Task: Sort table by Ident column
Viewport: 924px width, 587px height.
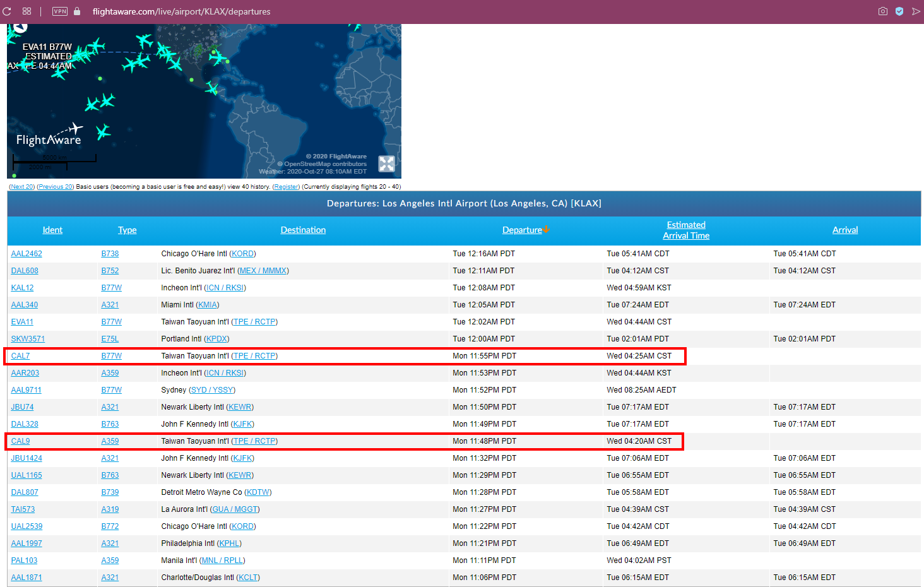Action: pyautogui.click(x=52, y=230)
